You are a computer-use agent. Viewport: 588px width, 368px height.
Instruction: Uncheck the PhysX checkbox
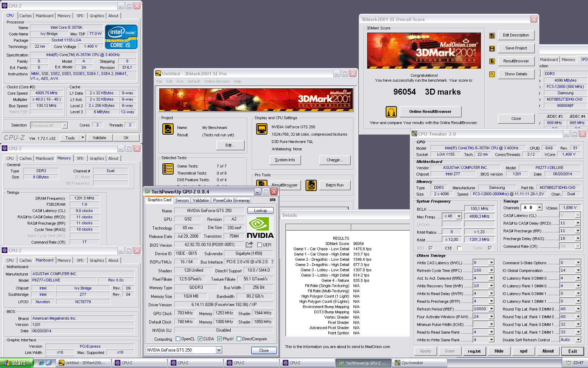click(x=219, y=339)
